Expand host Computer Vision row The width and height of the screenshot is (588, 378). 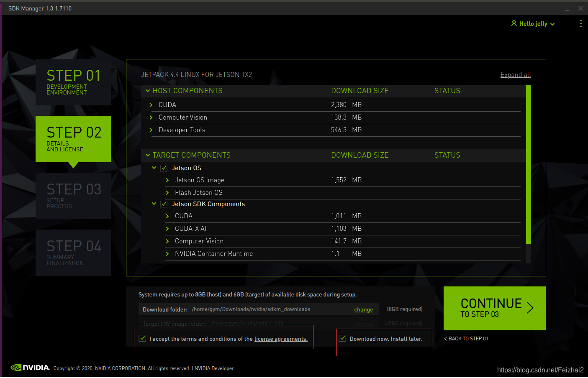(x=151, y=117)
